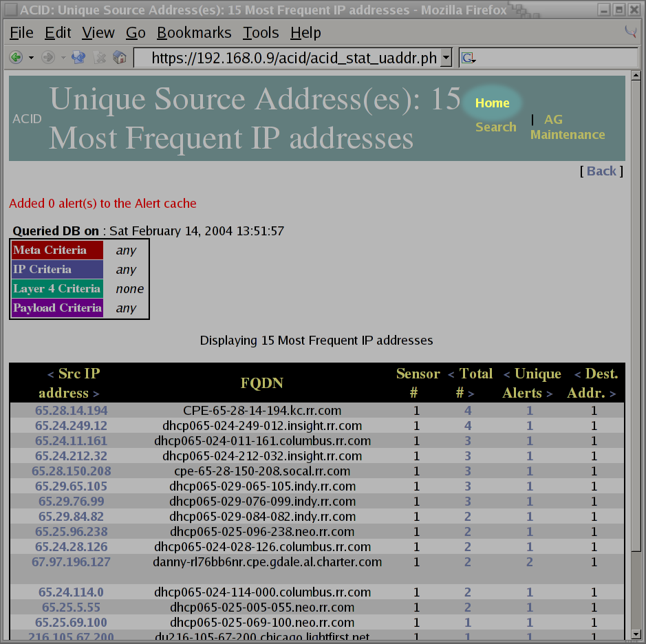Open the URL bar history dropdown
This screenshot has height=644, width=646.
(x=446, y=58)
